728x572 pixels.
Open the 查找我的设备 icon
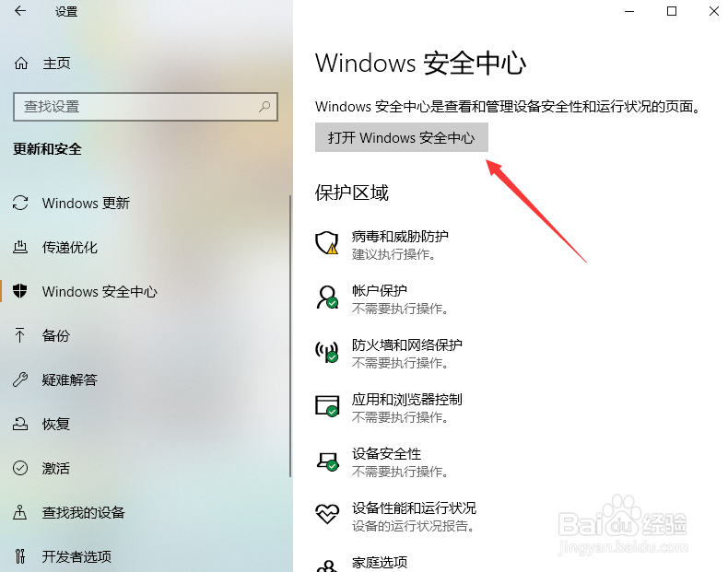(20, 512)
